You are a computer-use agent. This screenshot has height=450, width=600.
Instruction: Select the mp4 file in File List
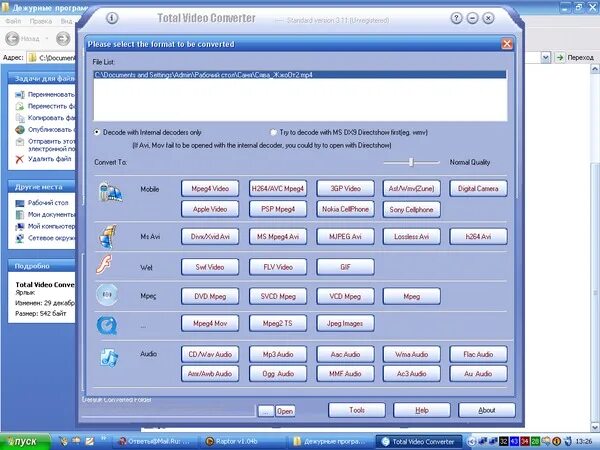point(300,75)
